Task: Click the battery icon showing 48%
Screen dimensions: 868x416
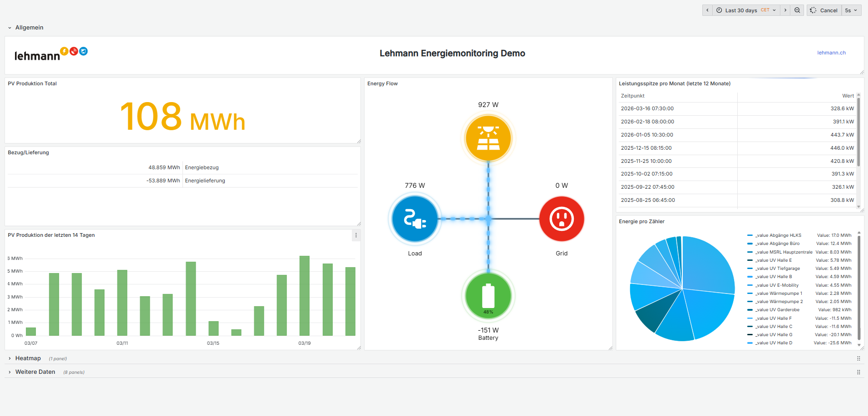Action: [x=488, y=295]
